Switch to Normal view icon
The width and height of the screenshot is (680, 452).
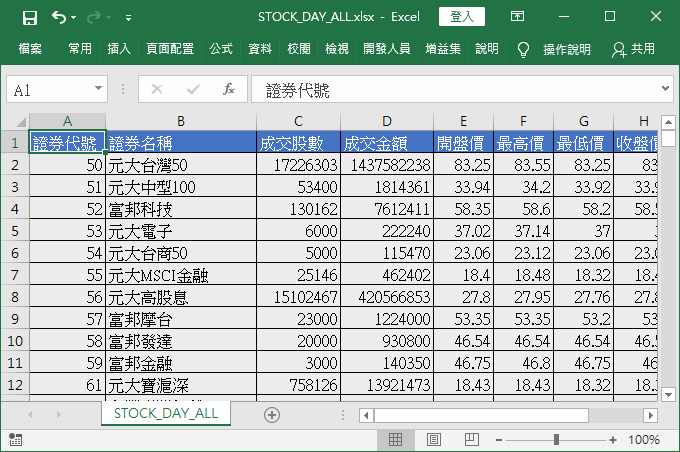(x=396, y=440)
